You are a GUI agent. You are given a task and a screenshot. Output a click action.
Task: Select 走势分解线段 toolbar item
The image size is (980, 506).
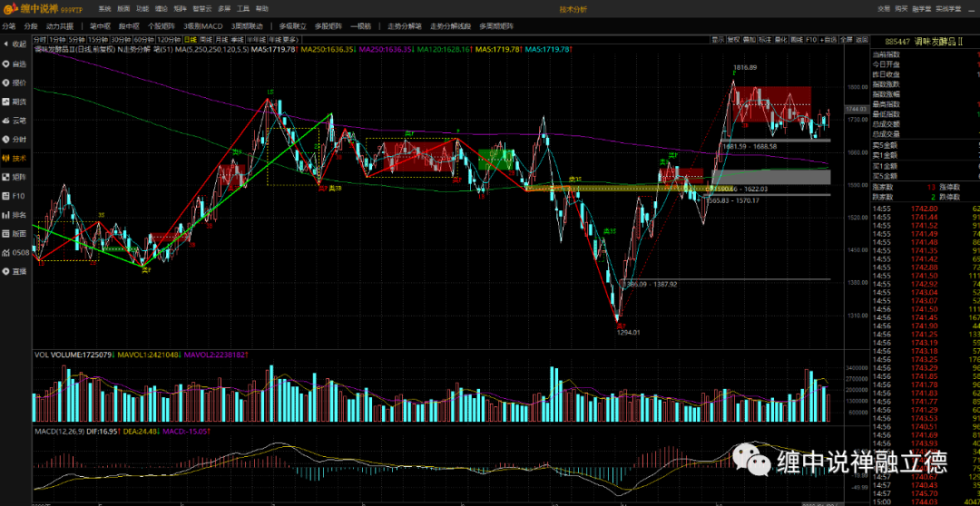pyautogui.click(x=451, y=26)
